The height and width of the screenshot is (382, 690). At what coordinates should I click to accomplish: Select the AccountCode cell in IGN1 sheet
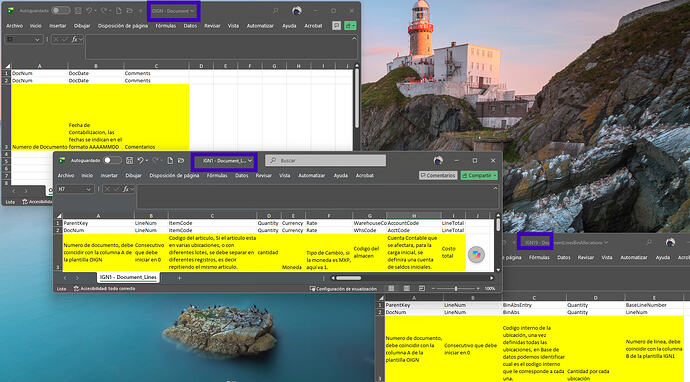click(414, 223)
